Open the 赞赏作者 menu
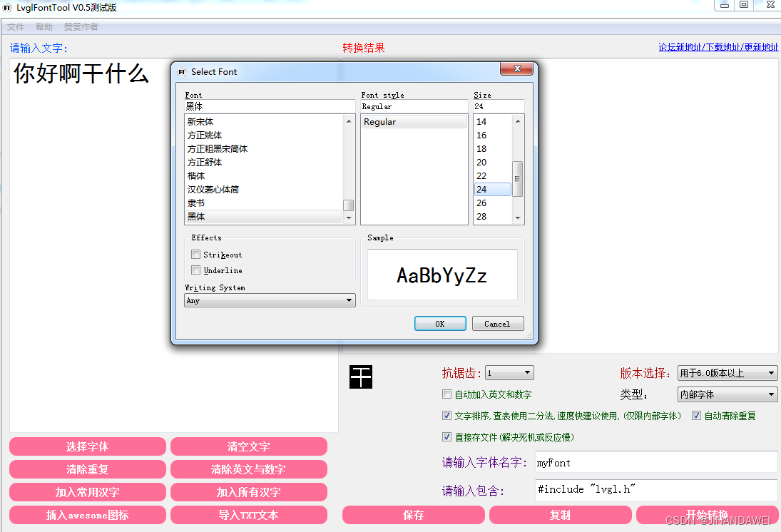The width and height of the screenshot is (781, 532). [x=81, y=27]
